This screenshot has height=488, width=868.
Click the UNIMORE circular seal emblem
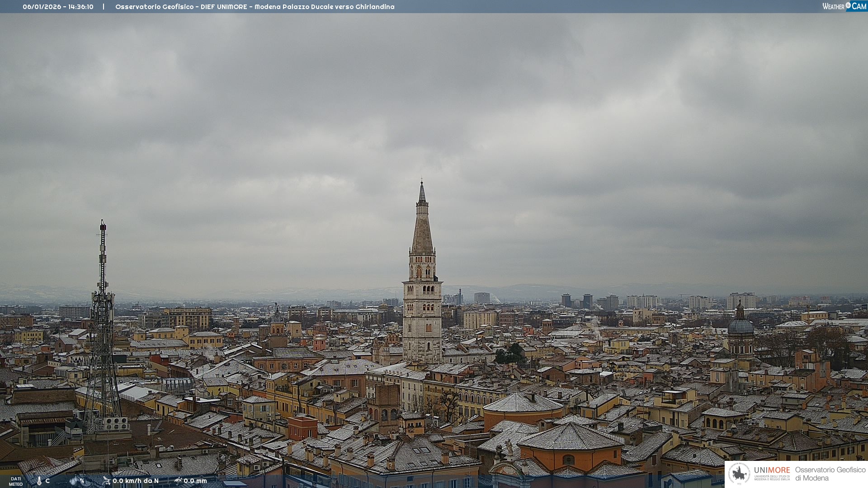tap(739, 474)
